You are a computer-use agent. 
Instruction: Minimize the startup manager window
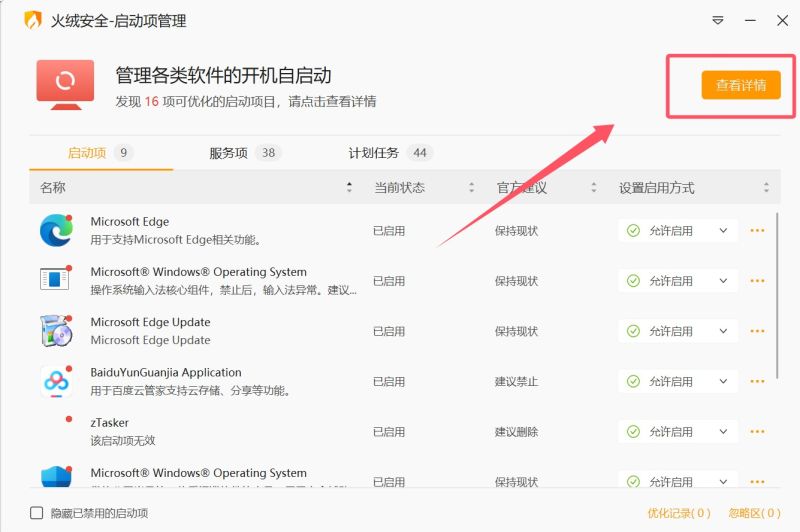[750, 20]
